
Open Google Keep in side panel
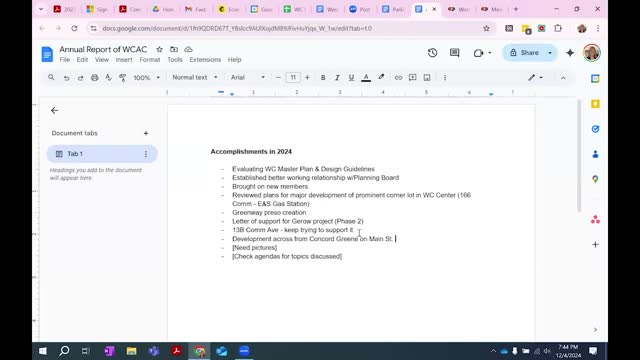click(595, 104)
